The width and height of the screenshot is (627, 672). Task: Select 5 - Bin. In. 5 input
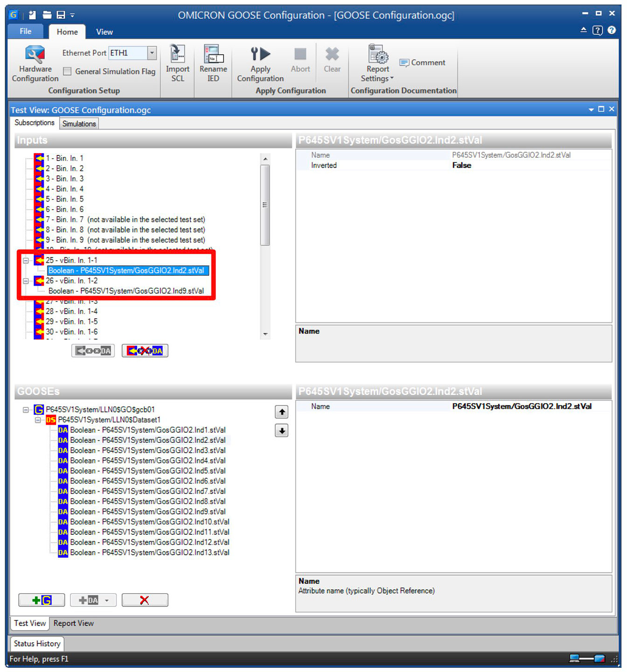click(64, 199)
